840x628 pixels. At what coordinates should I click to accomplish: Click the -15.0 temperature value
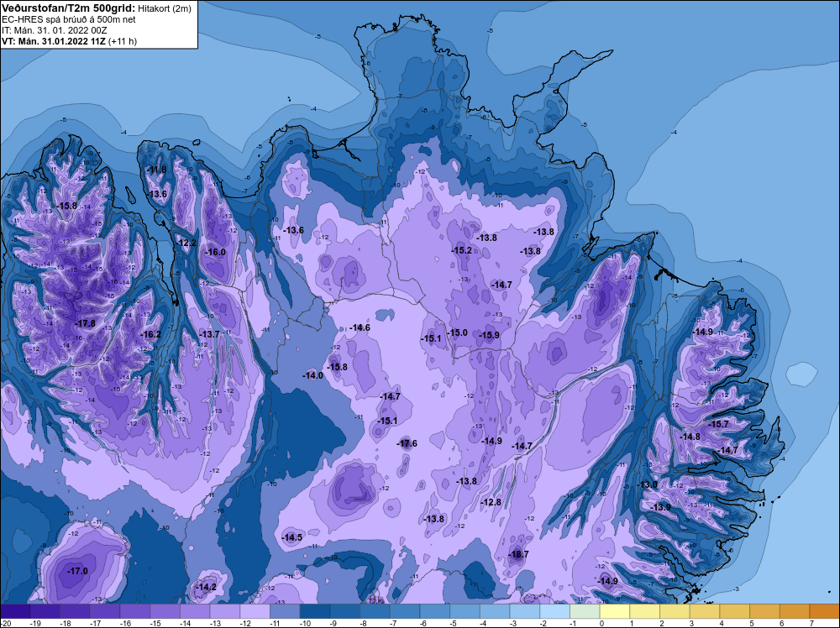(458, 332)
